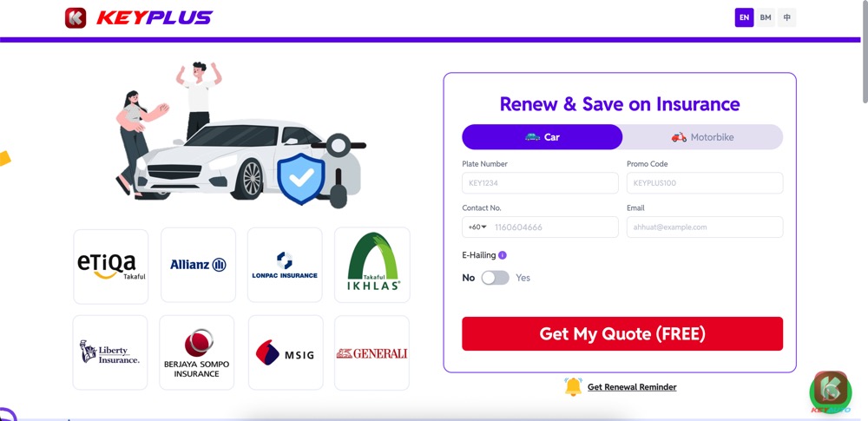Open the KeyAuto chat widget icon
This screenshot has width=868, height=421.
pos(831,391)
